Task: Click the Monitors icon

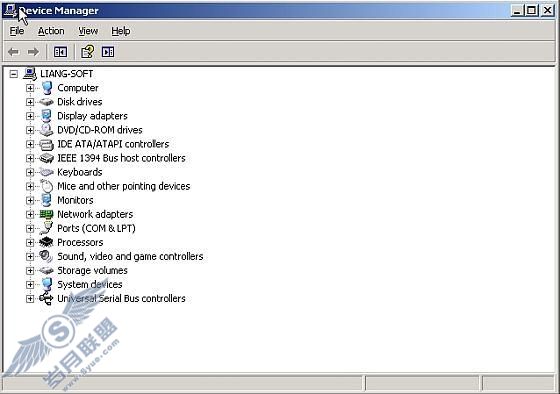Action: (46, 200)
